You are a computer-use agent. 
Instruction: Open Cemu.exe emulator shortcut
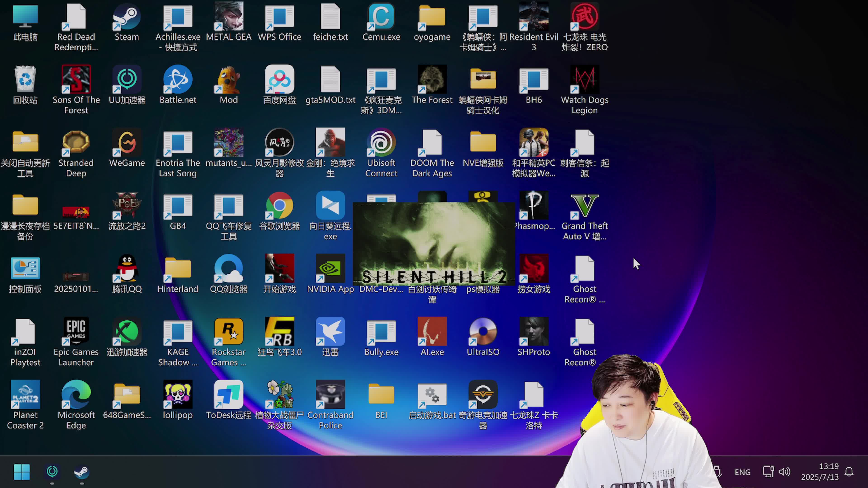[x=381, y=22]
